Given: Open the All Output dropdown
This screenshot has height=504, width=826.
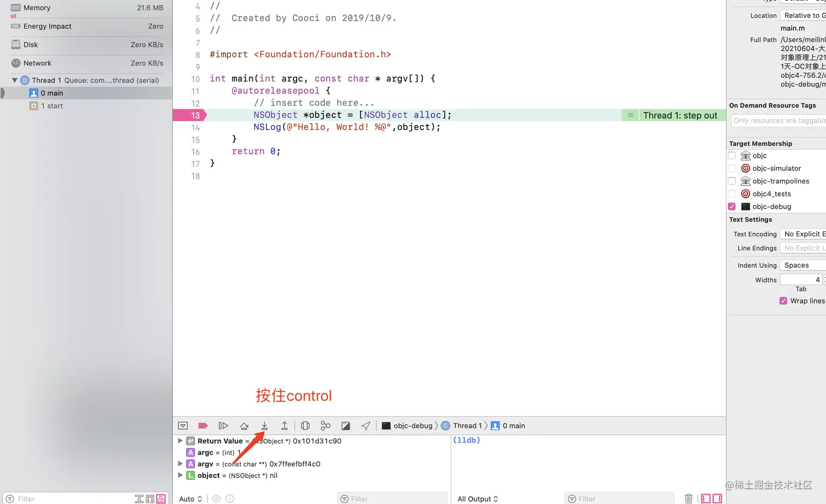Looking at the screenshot, I should coord(478,499).
